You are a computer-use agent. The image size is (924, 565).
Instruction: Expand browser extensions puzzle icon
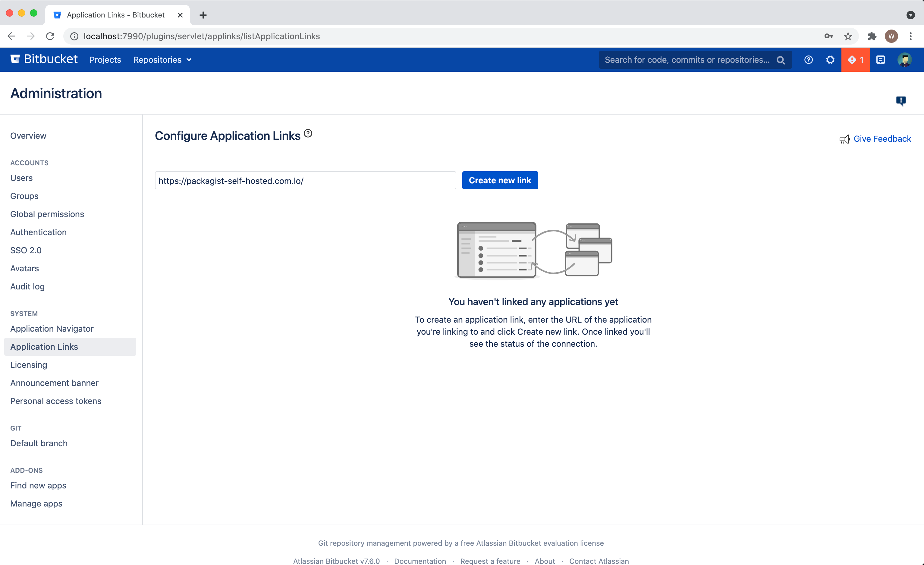[x=871, y=36]
